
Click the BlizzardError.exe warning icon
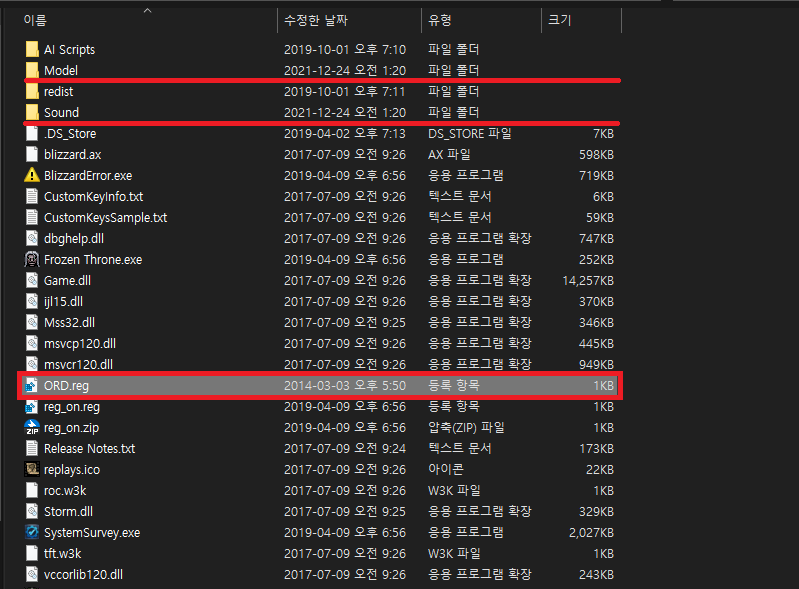point(32,175)
